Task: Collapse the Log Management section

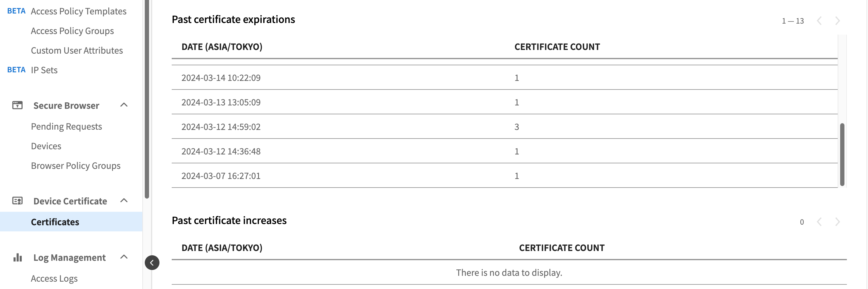Action: [x=124, y=257]
